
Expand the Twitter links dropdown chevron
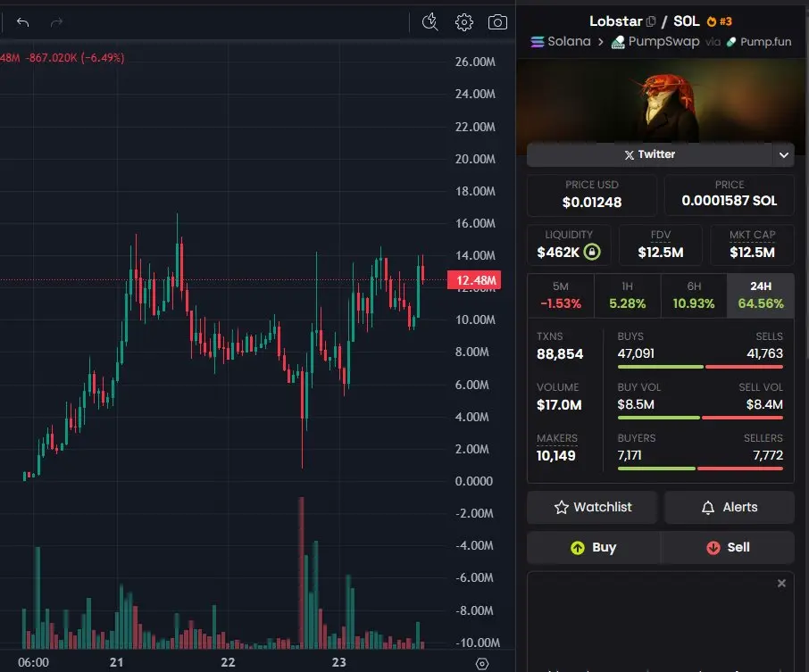tap(783, 154)
